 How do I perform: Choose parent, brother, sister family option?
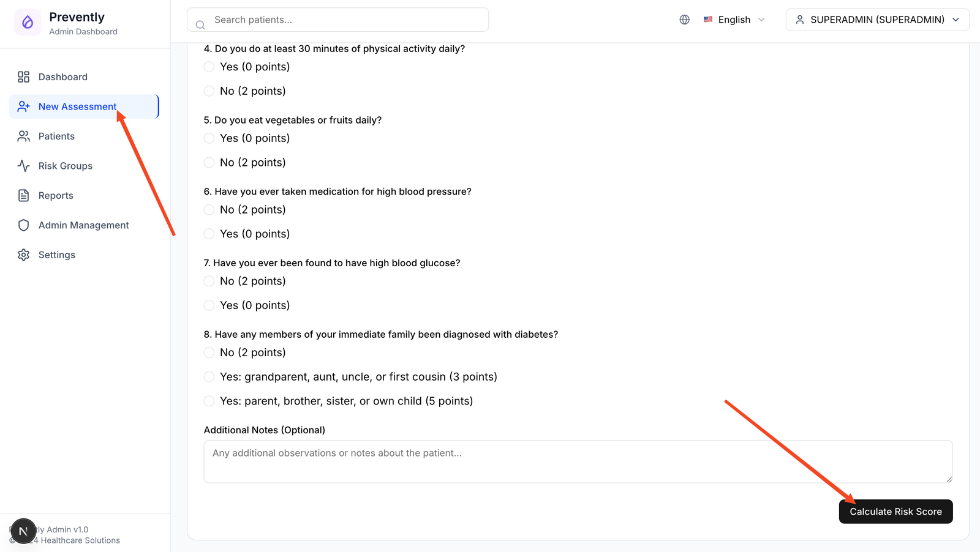tap(209, 401)
